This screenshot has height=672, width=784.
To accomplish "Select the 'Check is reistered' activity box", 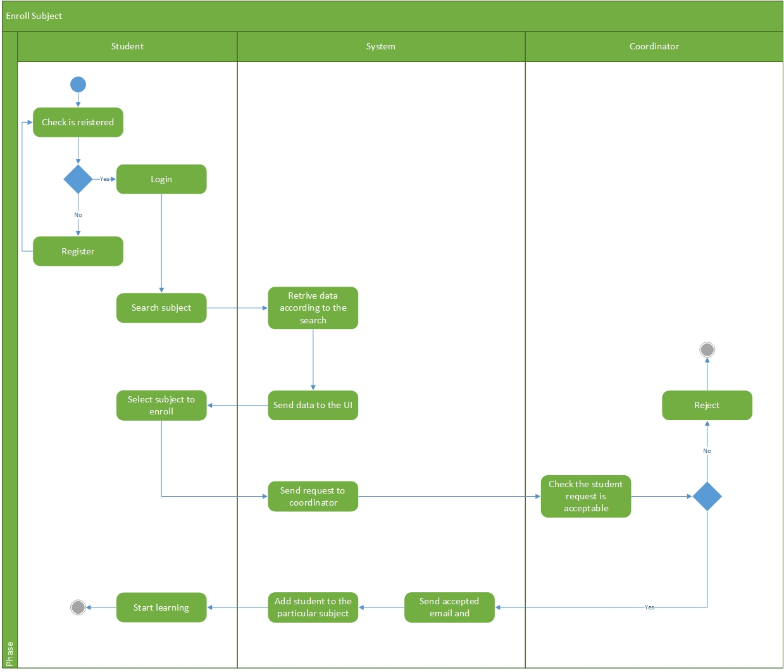I will coord(78,122).
